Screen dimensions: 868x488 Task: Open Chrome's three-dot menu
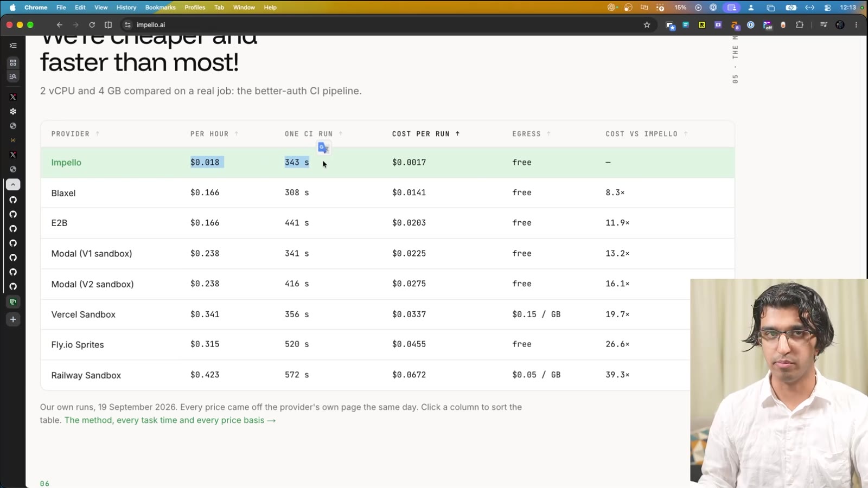pyautogui.click(x=857, y=25)
